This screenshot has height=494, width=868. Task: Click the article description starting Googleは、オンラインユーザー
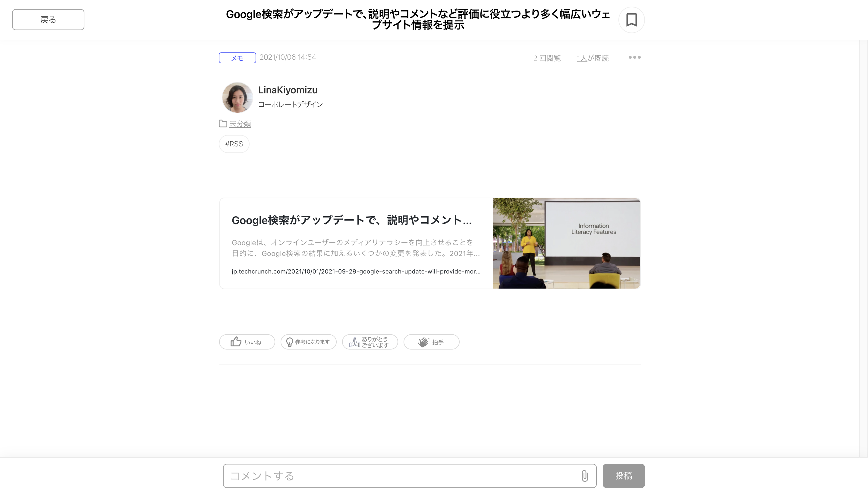356,248
